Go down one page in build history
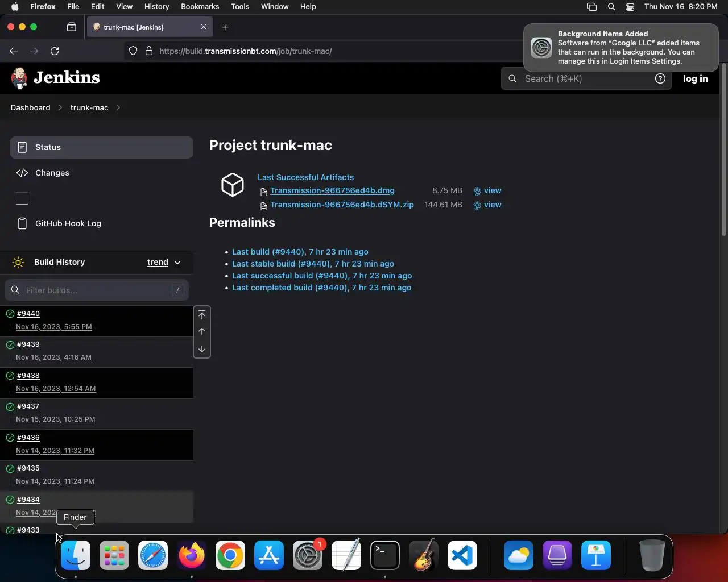This screenshot has height=582, width=728. click(202, 349)
